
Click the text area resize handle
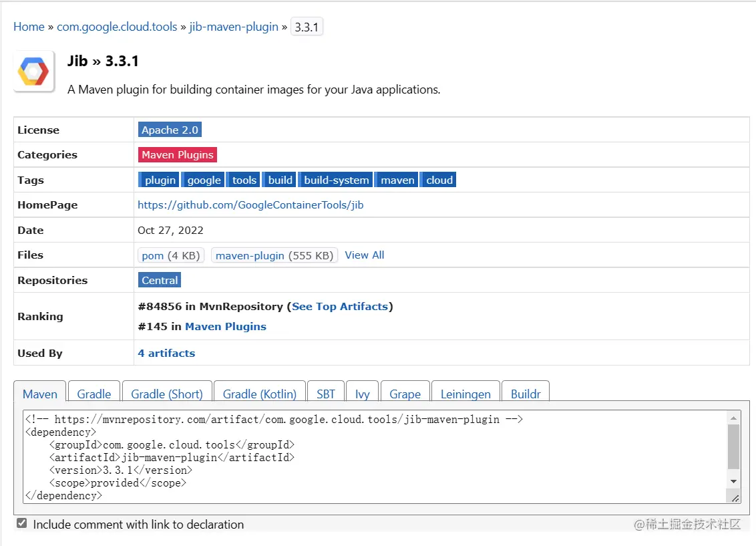735,499
